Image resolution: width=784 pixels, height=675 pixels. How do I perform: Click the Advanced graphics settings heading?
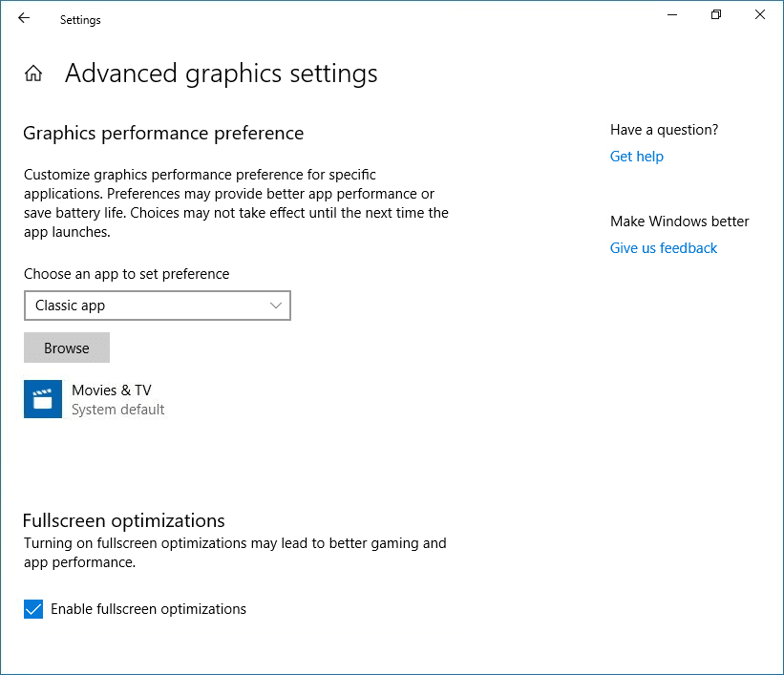(x=221, y=74)
